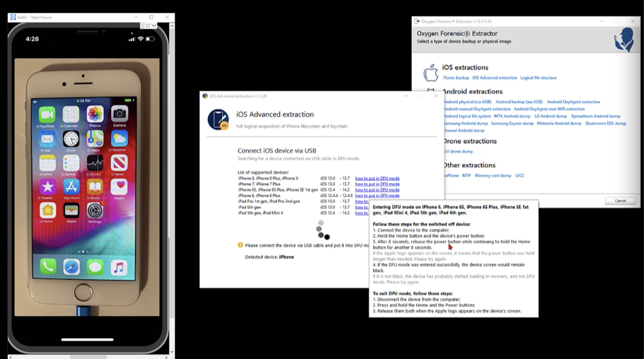Screen dimensions: 644x359
Task: Click the Oxygen Forensic detective logo
Action: [x=624, y=40]
